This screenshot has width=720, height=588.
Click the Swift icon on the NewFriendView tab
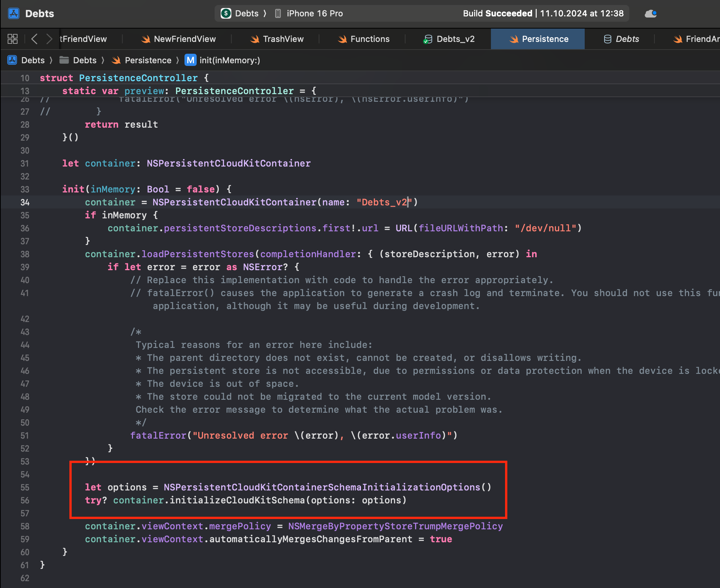tap(145, 38)
